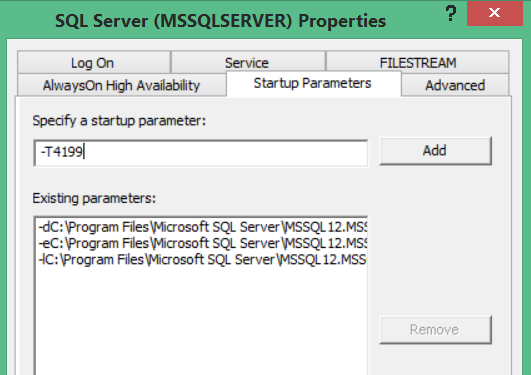Click the dialog title bar text

[x=220, y=21]
